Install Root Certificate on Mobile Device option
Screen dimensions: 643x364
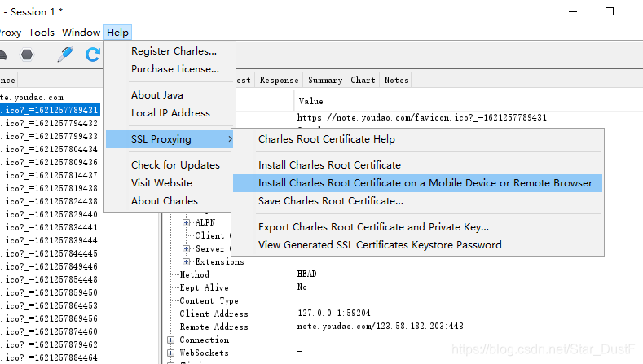click(x=417, y=183)
